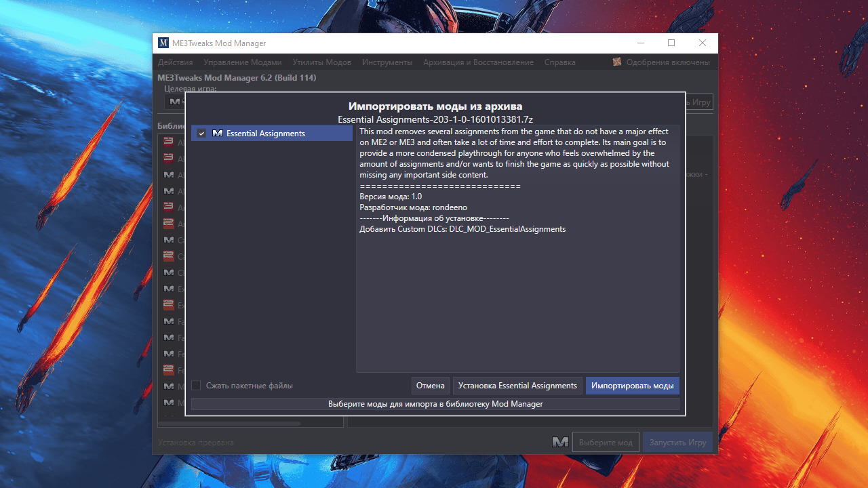
Task: Click the ME3Tweaks app icon in title bar
Action: click(163, 43)
